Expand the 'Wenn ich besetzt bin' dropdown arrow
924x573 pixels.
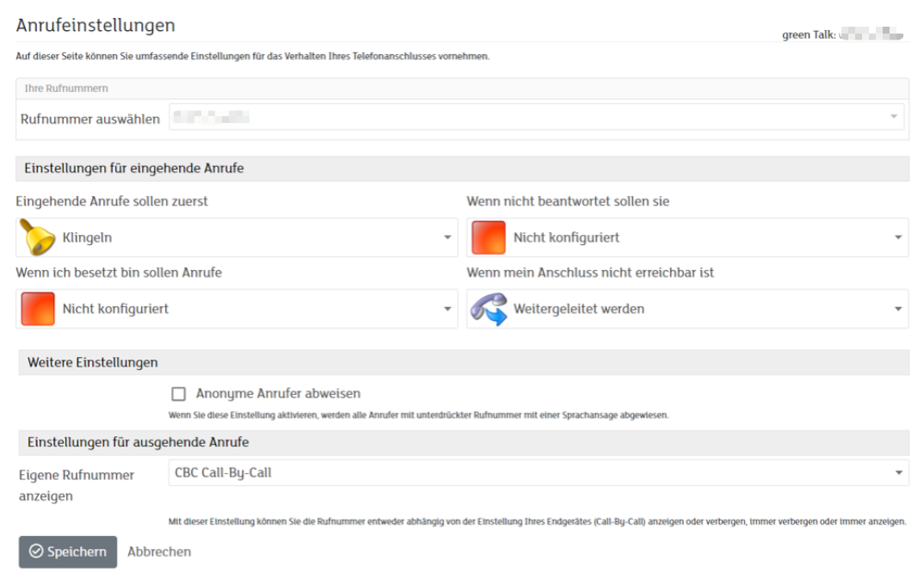coord(447,309)
